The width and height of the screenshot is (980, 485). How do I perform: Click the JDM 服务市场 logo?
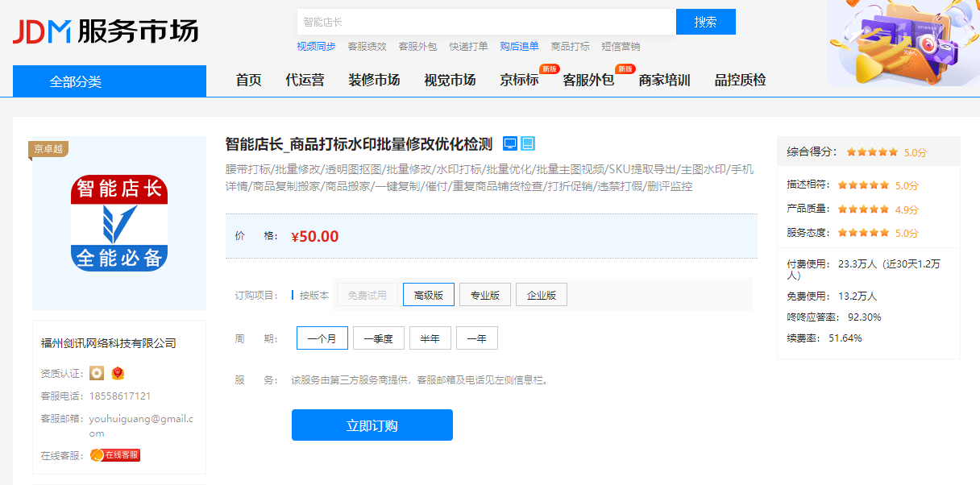pos(106,31)
